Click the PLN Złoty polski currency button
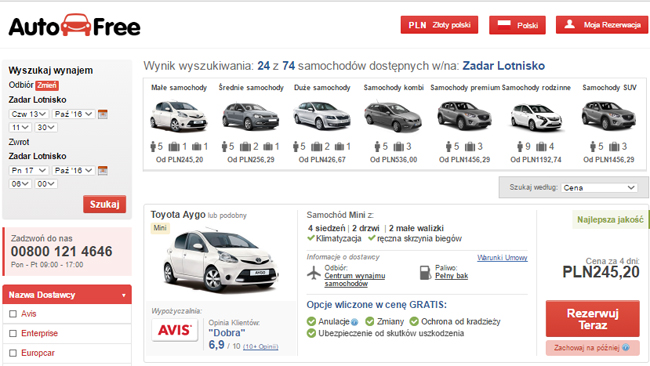 [x=439, y=25]
